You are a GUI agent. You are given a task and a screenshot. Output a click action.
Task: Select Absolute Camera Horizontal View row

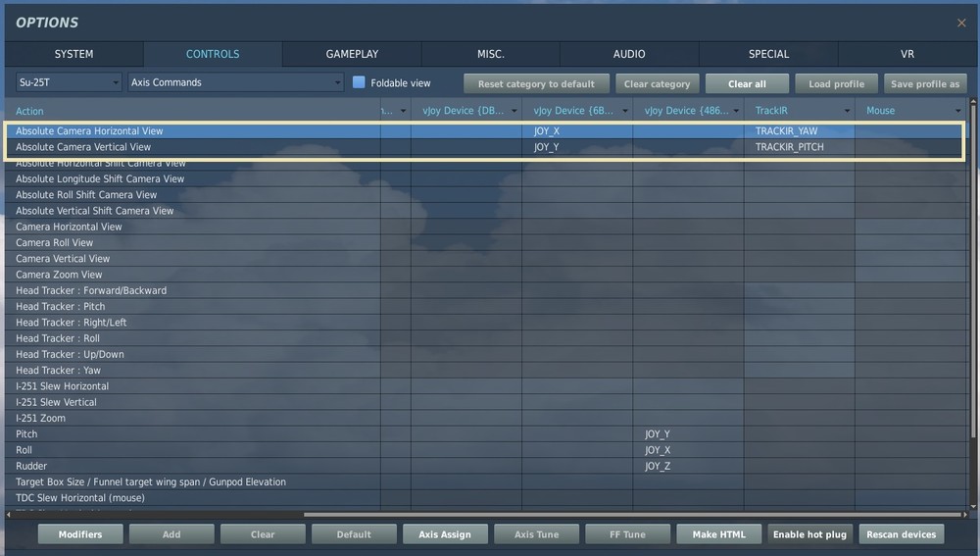tap(484, 130)
